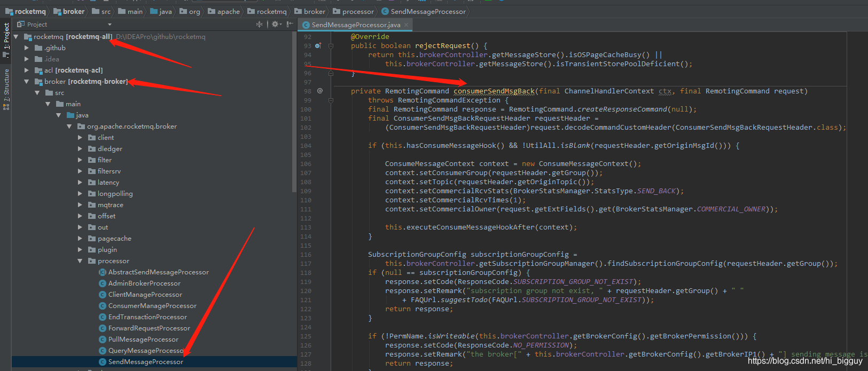The height and width of the screenshot is (371, 868).
Task: Collapse the broker [rocketmq-broker] module
Action: [27, 82]
